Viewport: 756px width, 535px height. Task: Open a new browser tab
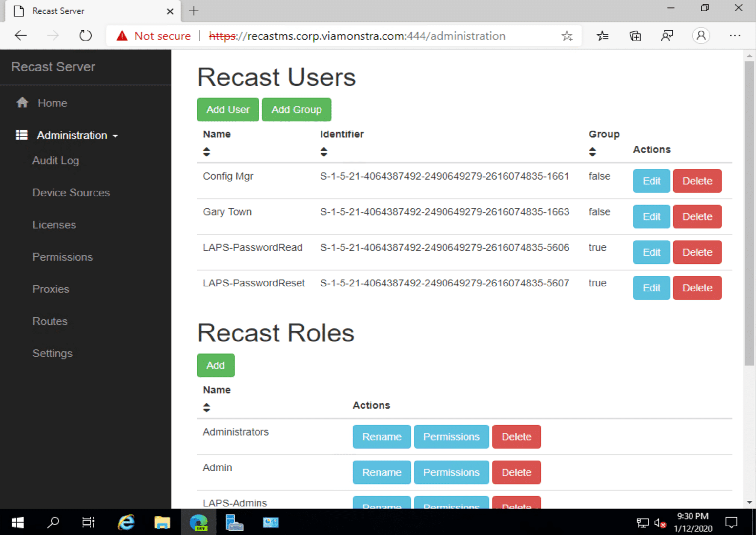pyautogui.click(x=194, y=11)
